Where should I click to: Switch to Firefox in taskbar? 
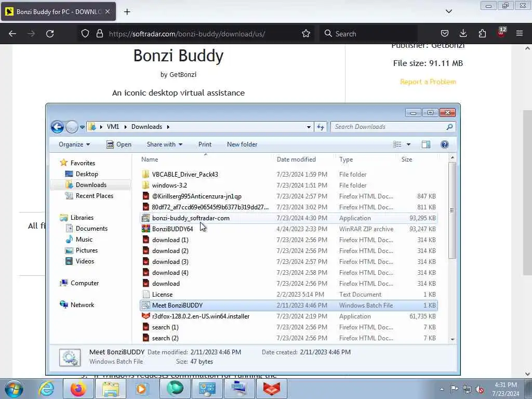78,389
